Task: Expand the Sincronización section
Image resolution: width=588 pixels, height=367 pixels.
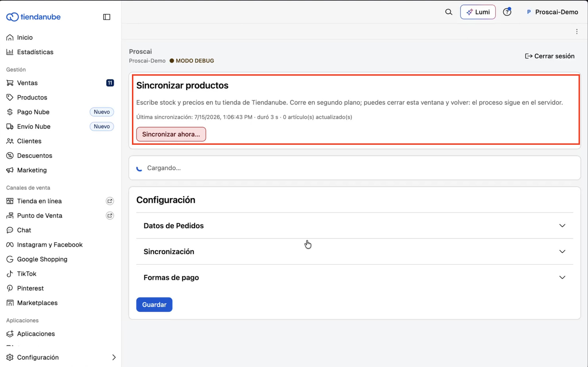Action: 355,251
